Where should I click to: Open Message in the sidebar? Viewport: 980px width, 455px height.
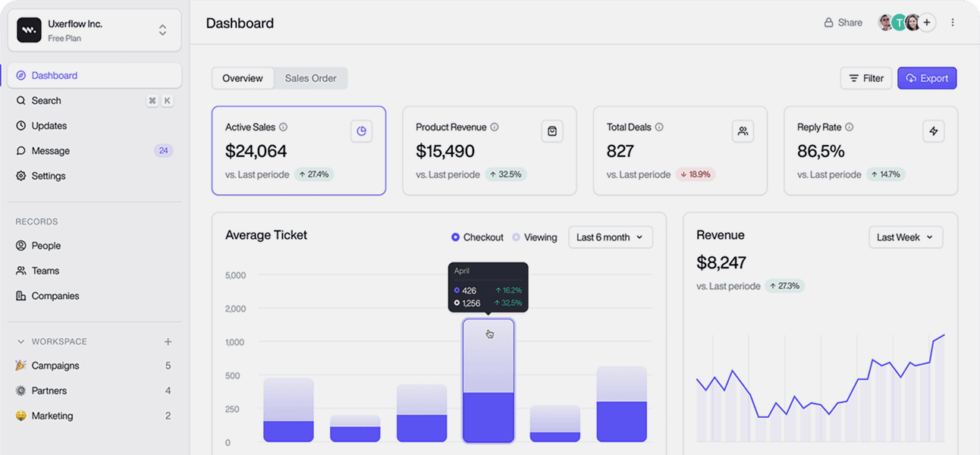pyautogui.click(x=51, y=151)
